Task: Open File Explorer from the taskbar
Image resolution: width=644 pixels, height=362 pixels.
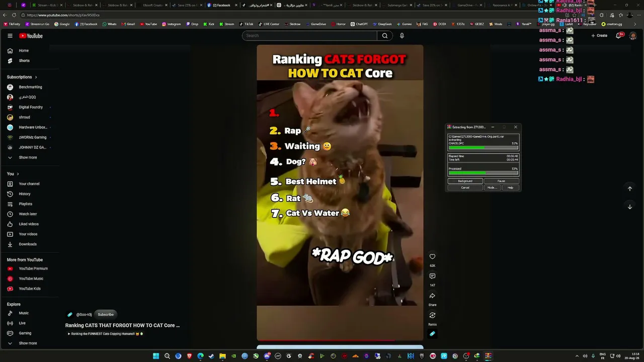Action: (x=222, y=356)
